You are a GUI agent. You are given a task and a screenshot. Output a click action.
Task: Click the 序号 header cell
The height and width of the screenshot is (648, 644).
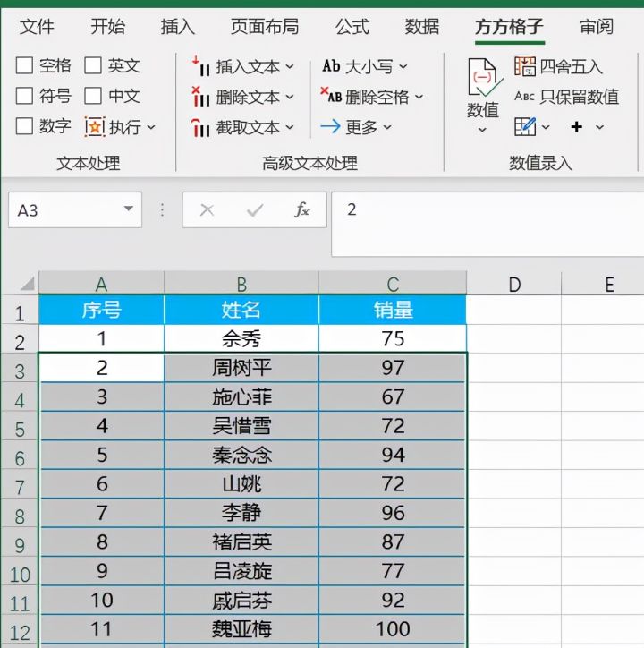[x=101, y=310]
